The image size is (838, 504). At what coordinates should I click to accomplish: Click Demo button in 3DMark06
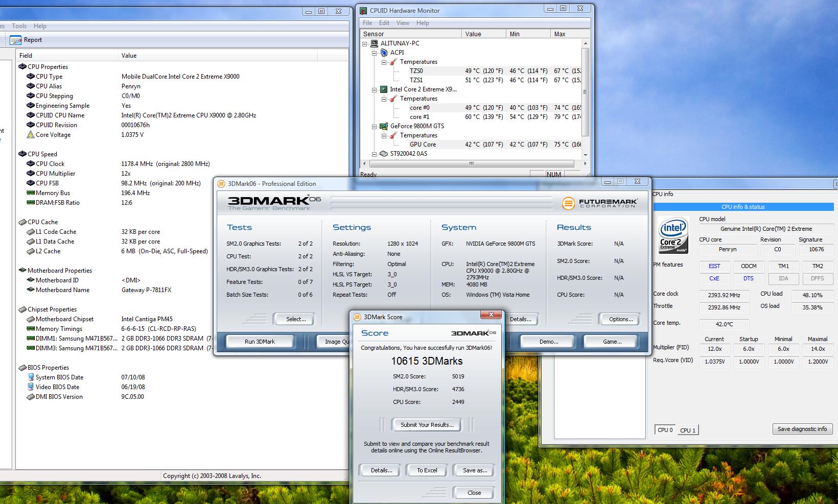[549, 342]
